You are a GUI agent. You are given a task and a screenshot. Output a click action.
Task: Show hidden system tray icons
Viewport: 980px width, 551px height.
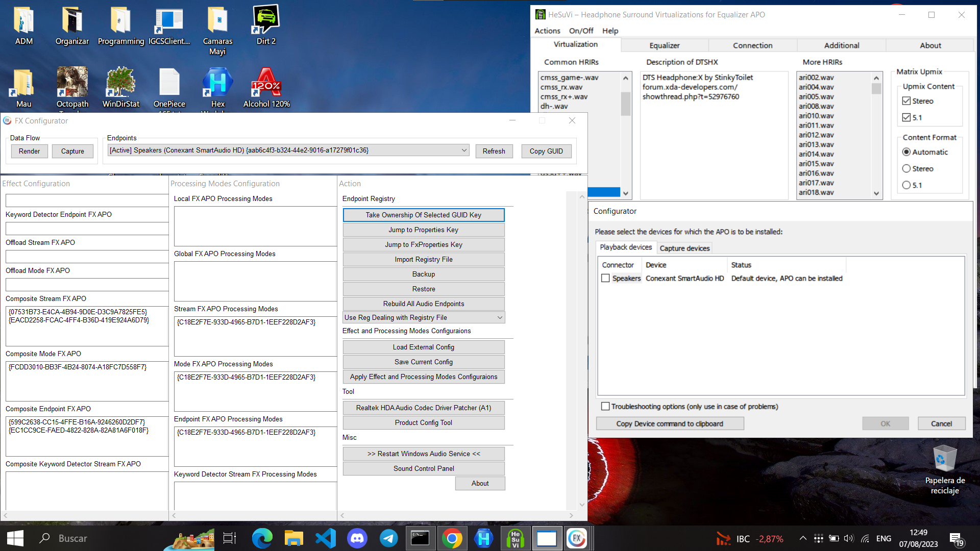[803, 538]
